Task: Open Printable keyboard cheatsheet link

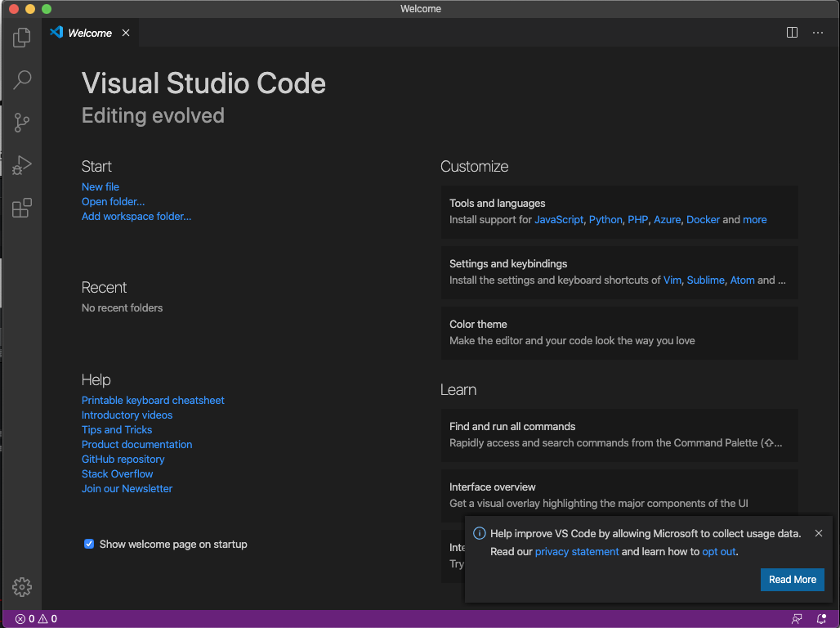Action: [x=153, y=400]
